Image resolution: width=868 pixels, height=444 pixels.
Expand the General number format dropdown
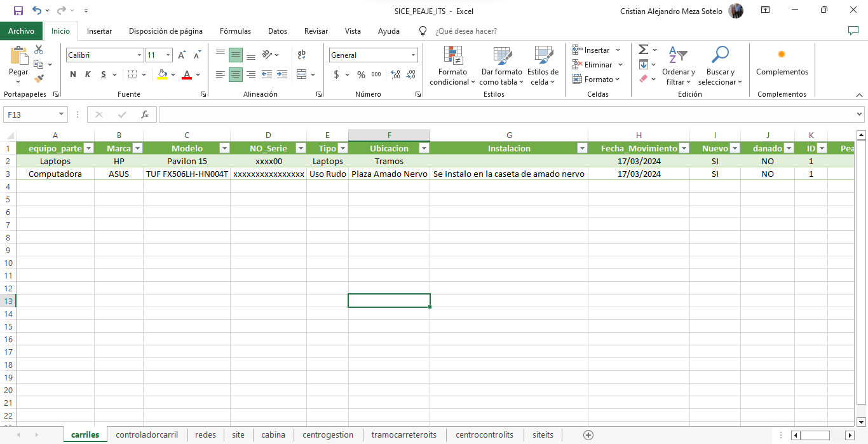point(412,55)
